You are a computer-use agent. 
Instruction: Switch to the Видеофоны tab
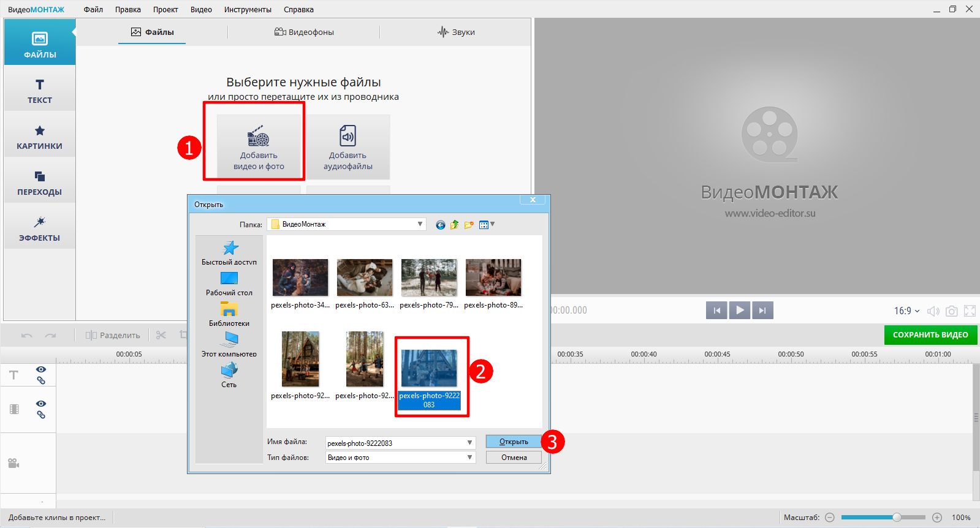coord(304,32)
